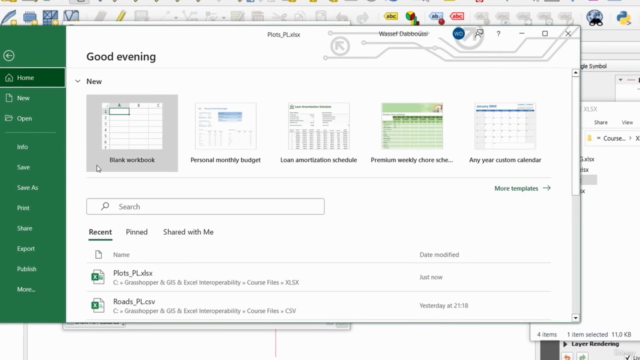Open the Any year custom calendar template
The image size is (640, 360).
pyautogui.click(x=505, y=133)
